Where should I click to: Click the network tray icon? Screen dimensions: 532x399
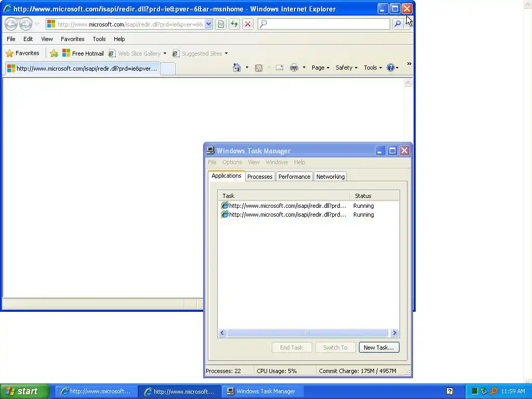click(x=484, y=391)
